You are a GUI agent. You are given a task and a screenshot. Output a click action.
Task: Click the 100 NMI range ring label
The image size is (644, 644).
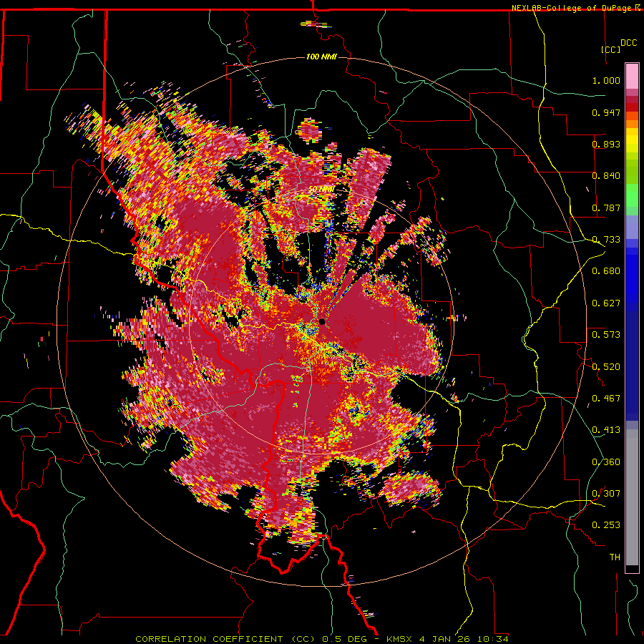tap(321, 57)
